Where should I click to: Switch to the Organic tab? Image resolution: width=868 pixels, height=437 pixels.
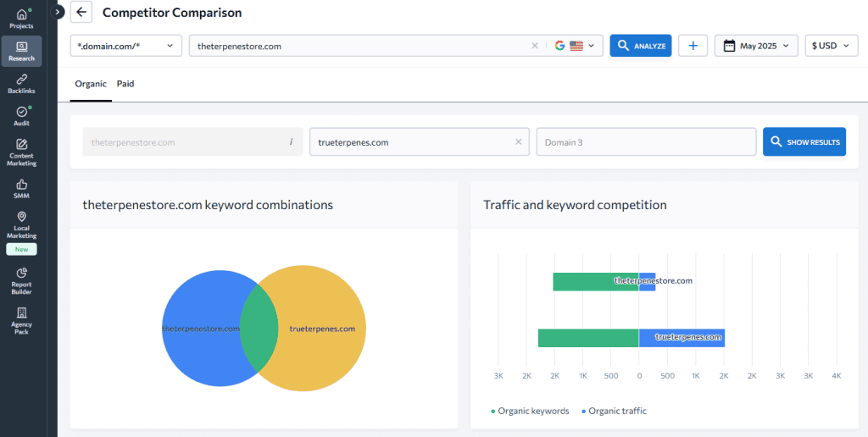(x=91, y=84)
